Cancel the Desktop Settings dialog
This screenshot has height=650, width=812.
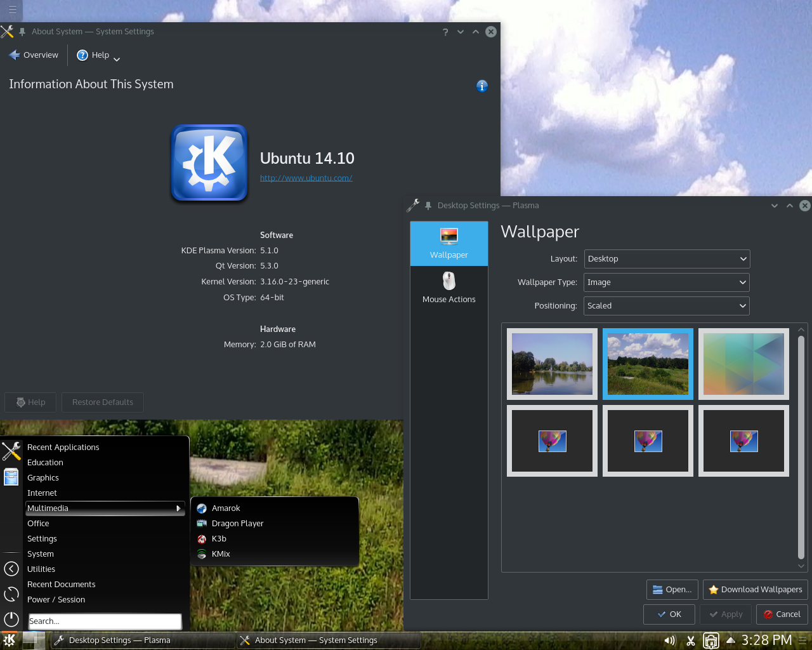coord(782,614)
